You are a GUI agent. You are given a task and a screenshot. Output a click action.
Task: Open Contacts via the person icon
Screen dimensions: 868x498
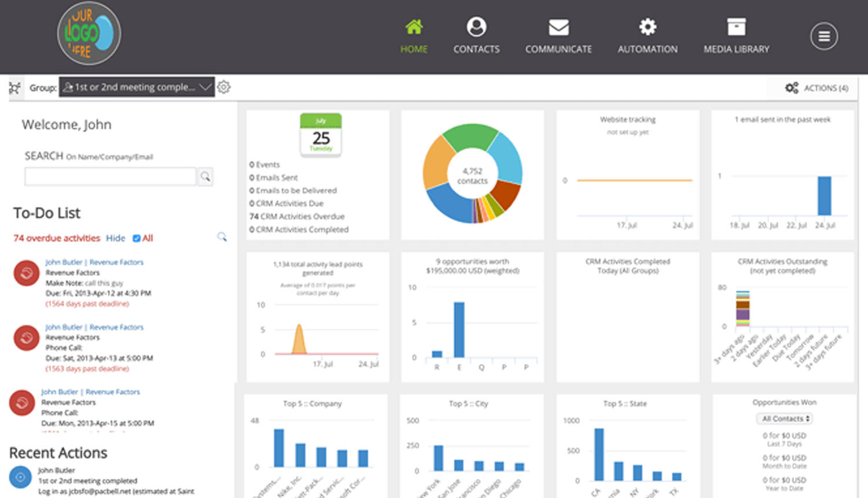(476, 27)
